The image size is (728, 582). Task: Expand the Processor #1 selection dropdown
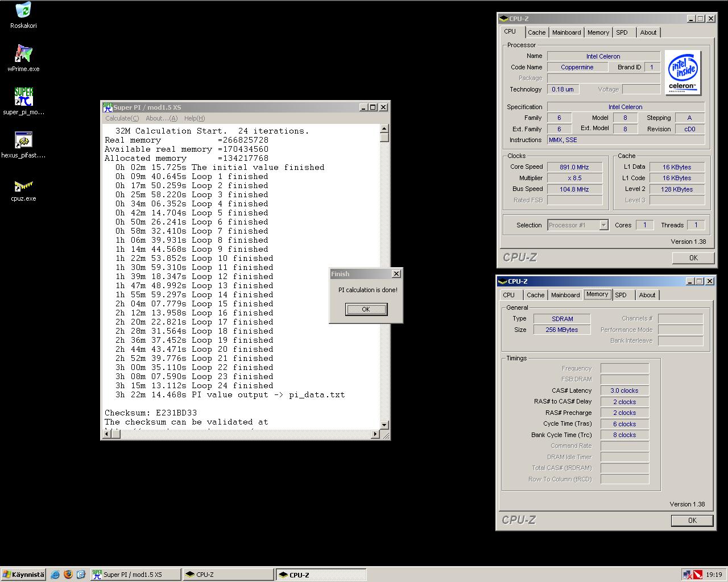coord(603,225)
